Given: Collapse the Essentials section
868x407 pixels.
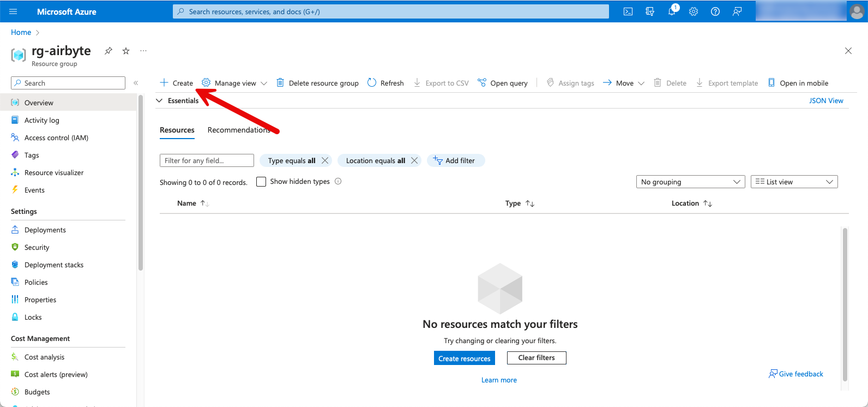Looking at the screenshot, I should [160, 100].
